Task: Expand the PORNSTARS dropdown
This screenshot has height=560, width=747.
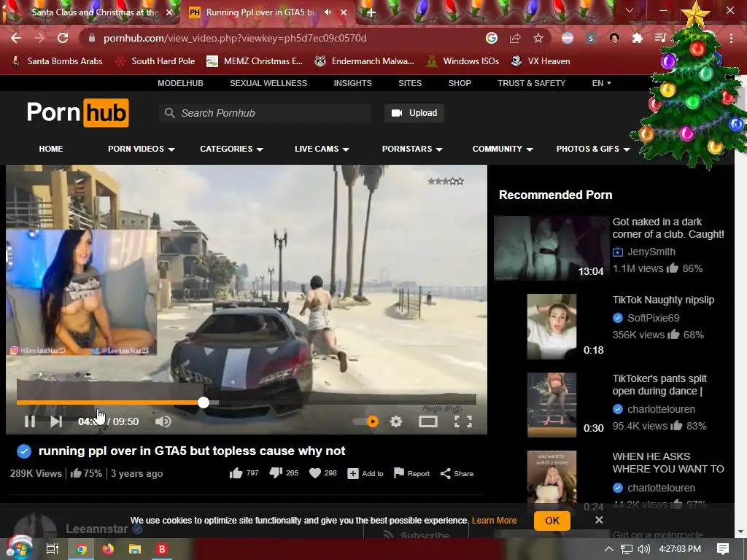Action: (412, 149)
